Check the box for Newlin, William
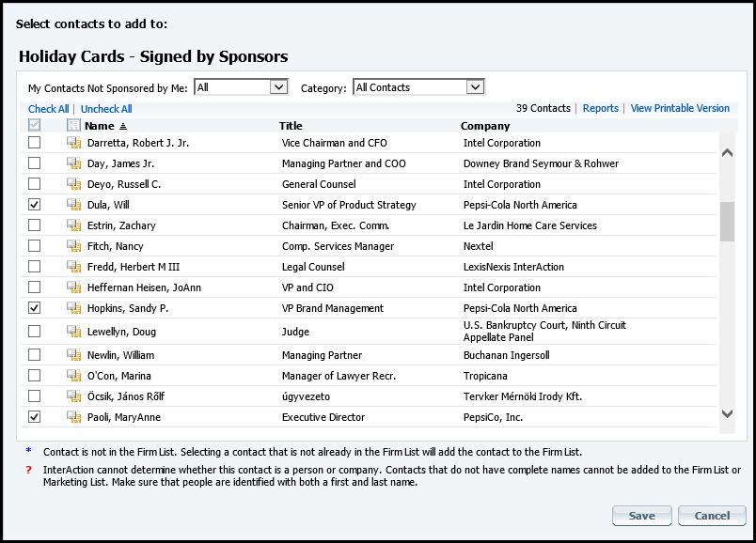Screen dimensions: 756x543 34,355
